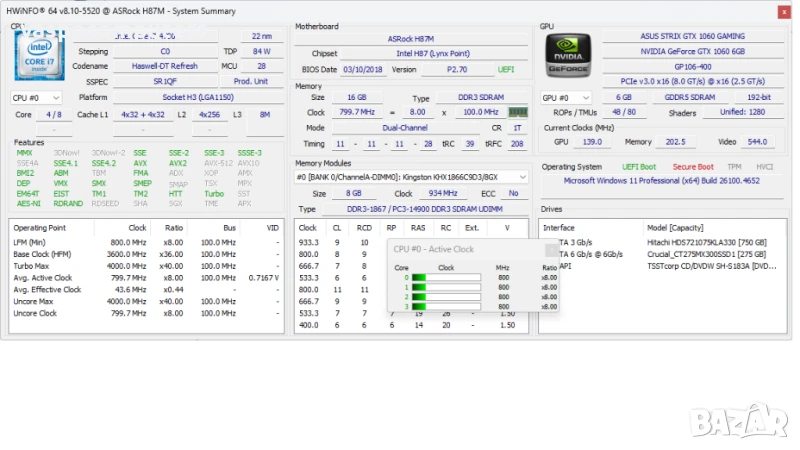Click the AVX2 feature indicator
The image size is (800, 450).
[x=177, y=163]
